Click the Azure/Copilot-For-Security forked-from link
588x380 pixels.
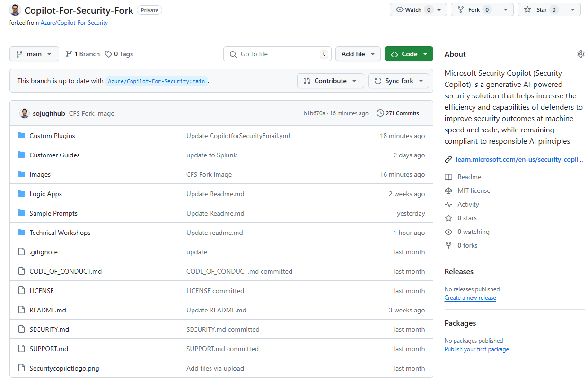[74, 23]
